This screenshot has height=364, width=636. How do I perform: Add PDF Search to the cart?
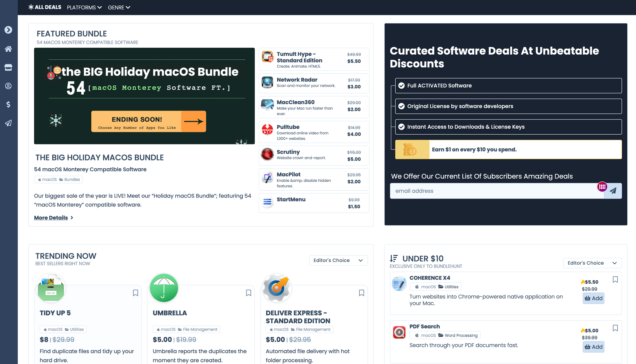(593, 347)
